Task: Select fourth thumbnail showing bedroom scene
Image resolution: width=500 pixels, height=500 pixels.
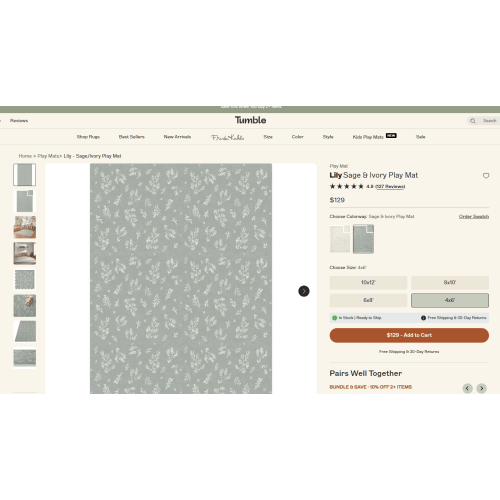Action: [25, 253]
